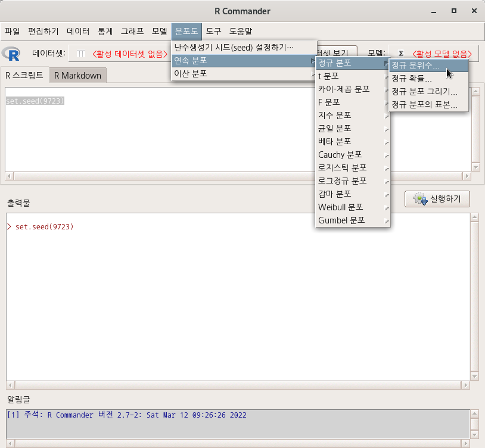Open the 통계 menu
The height and width of the screenshot is (448, 485).
pos(105,31)
